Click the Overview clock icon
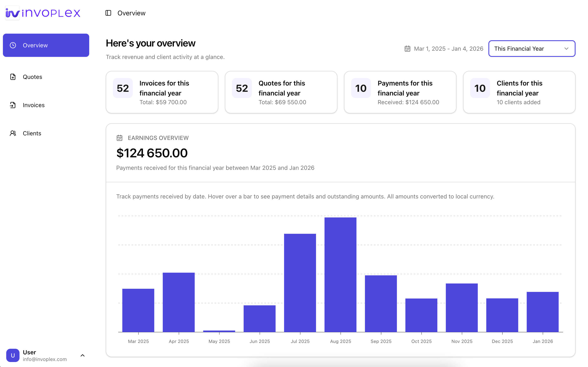588x367 pixels. tap(13, 45)
